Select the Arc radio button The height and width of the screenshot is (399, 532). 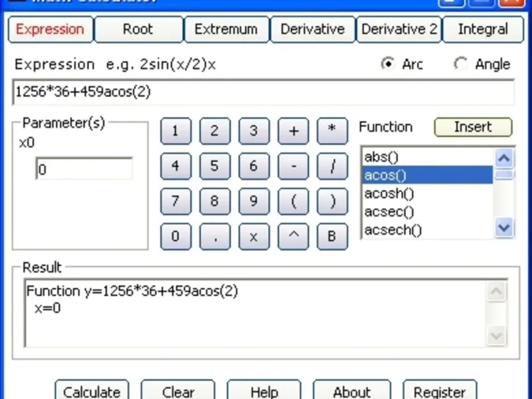coord(388,64)
